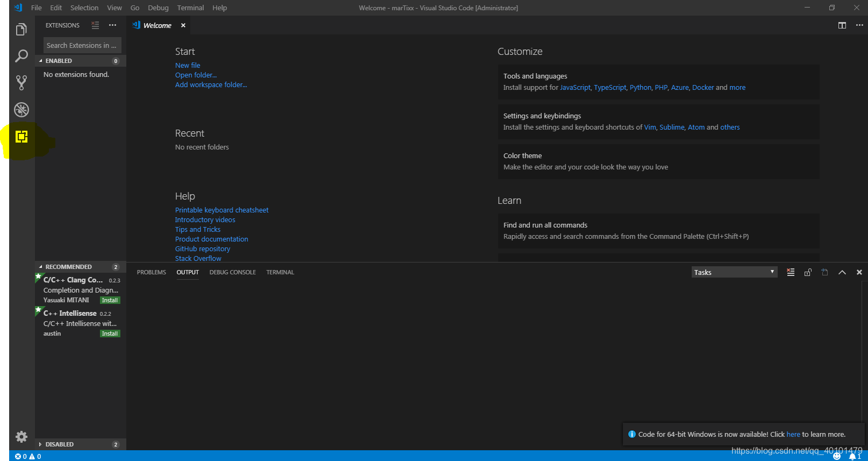Install C/C++ Clang extension

(x=110, y=300)
